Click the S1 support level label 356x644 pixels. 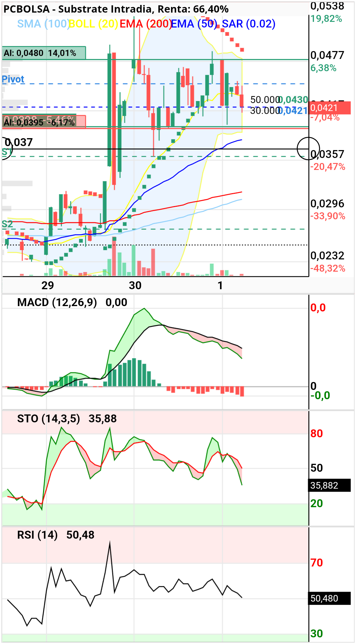point(7,152)
